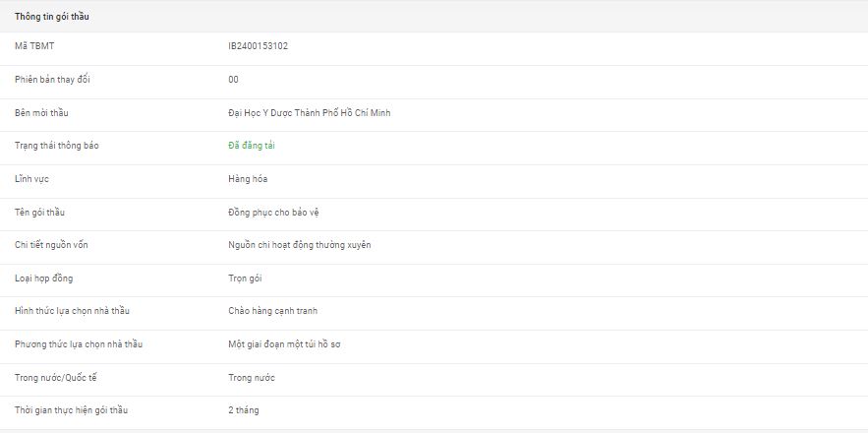This screenshot has height=433, width=868.
Task: Click the TBMT code IB2400153102
Action: (x=258, y=46)
